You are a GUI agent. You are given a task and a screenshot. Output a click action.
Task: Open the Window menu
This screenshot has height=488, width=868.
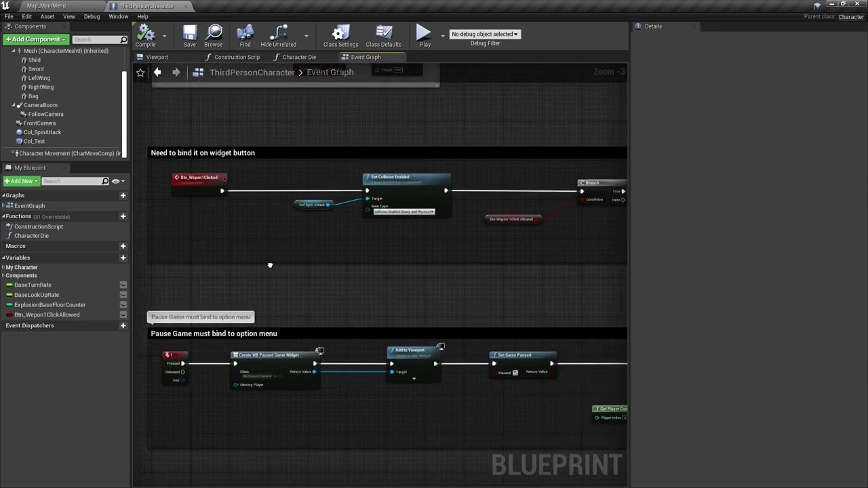[119, 16]
